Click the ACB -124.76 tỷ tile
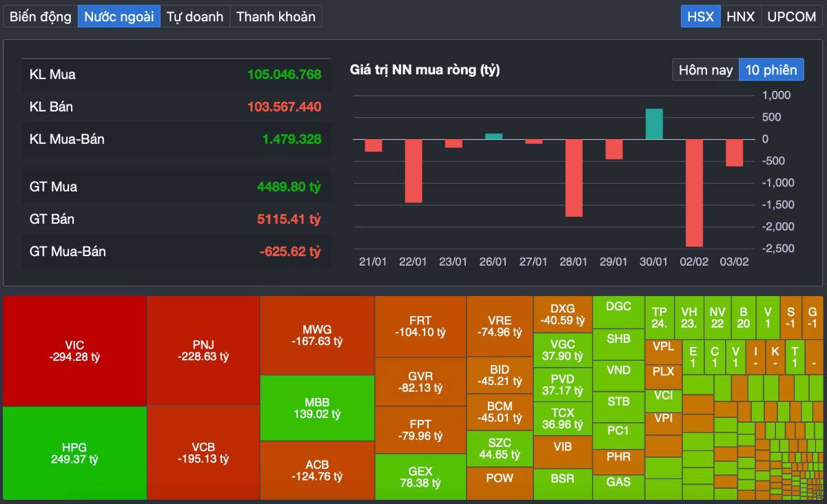This screenshot has height=504, width=827. (317, 470)
